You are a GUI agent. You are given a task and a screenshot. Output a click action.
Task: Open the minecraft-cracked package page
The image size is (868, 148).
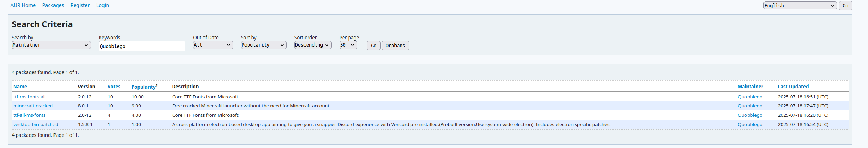point(33,106)
